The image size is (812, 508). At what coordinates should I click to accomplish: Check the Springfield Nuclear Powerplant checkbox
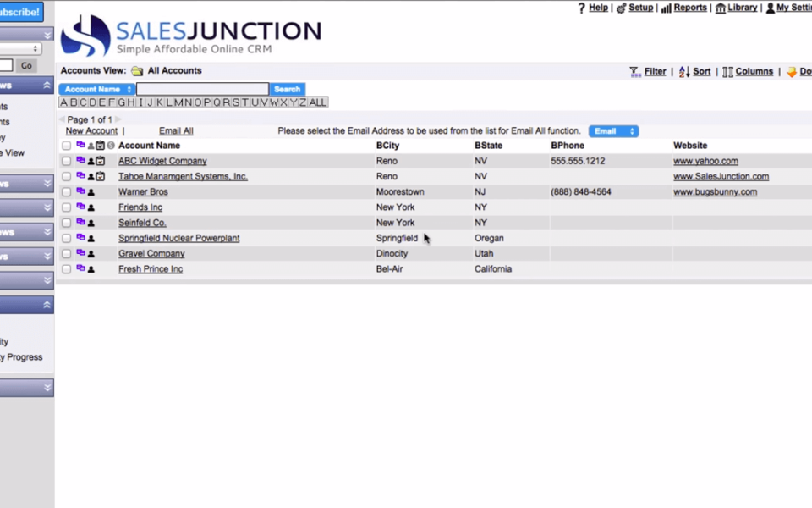pos(66,239)
